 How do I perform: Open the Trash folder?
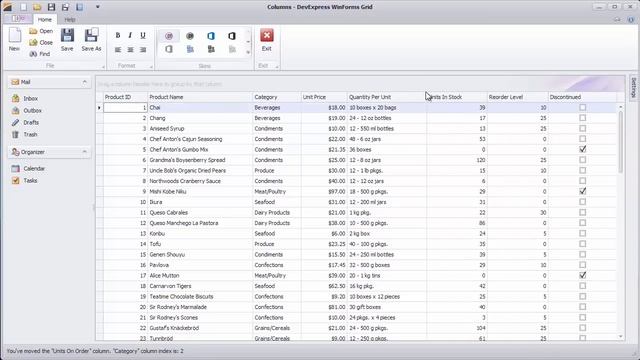click(30, 134)
